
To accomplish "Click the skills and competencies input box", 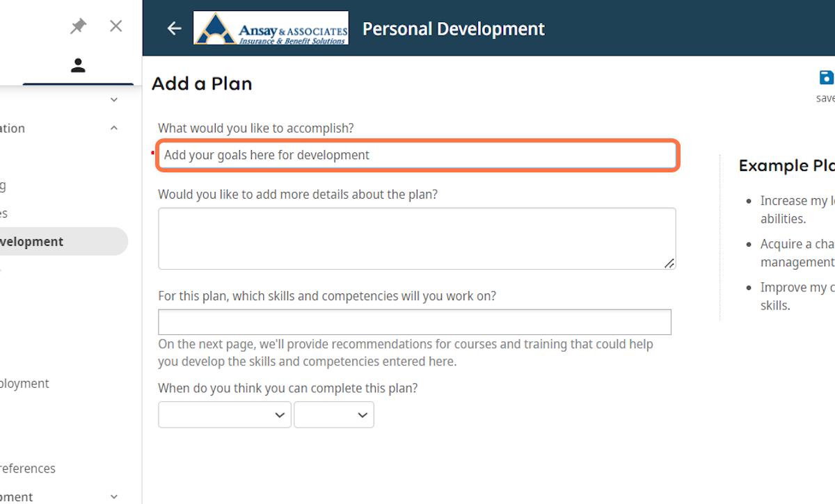I will 414,322.
